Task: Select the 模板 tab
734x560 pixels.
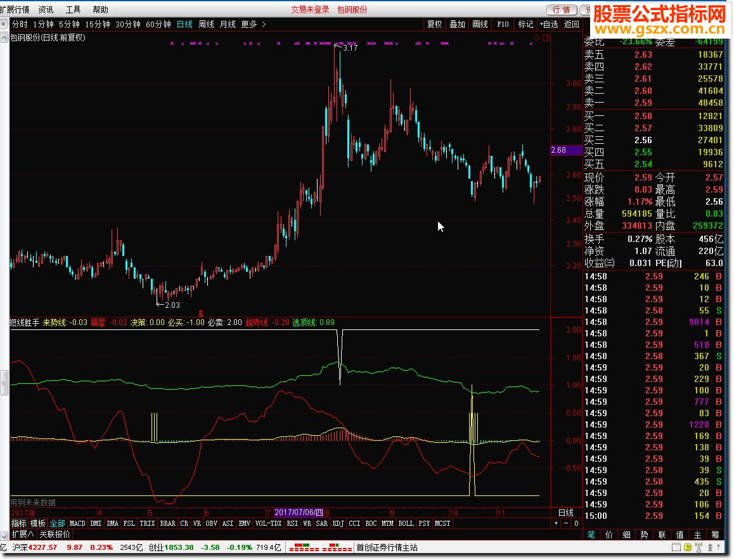Action: coord(38,523)
